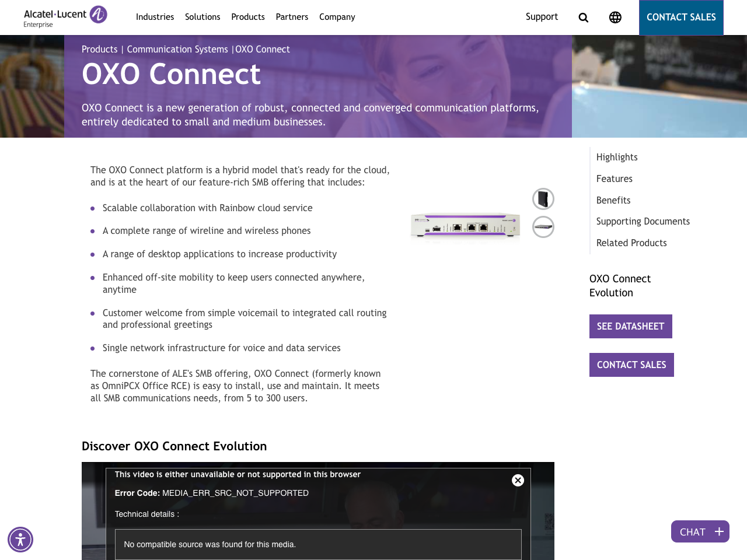Image resolution: width=747 pixels, height=560 pixels.
Task: Click the MEDIA_ERR_SRC_NOT_SUPPORTED error code text
Action: pos(235,493)
